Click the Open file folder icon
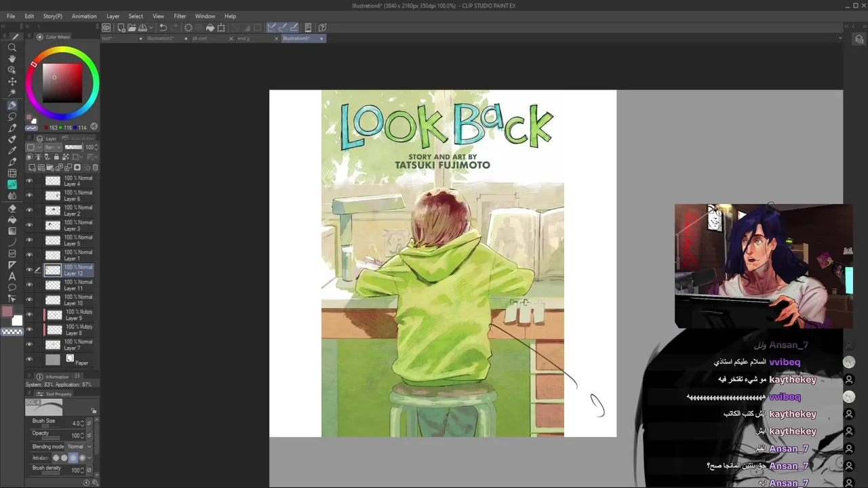Image resolution: width=868 pixels, height=488 pixels. (132, 28)
